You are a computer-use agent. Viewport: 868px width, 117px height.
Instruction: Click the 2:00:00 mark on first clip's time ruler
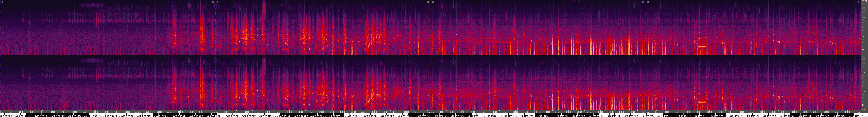coord(127,112)
